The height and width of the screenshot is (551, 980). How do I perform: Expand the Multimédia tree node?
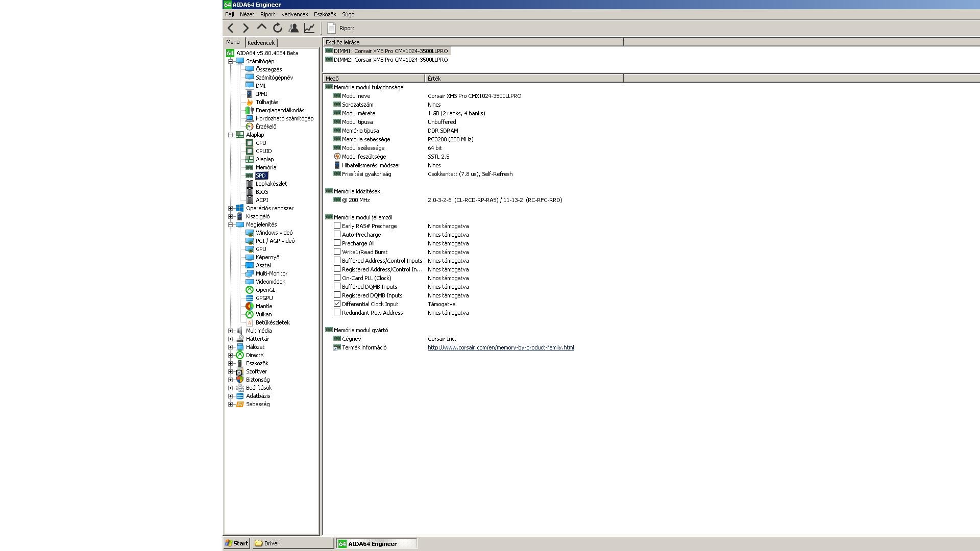coord(230,331)
